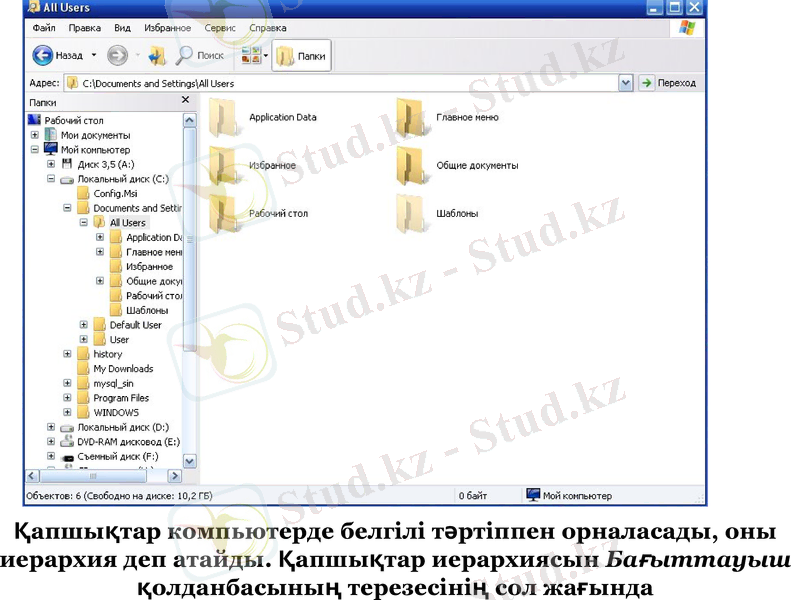Expand the address bar dropdown
Viewport: 791px width, 600px height.
626,83
